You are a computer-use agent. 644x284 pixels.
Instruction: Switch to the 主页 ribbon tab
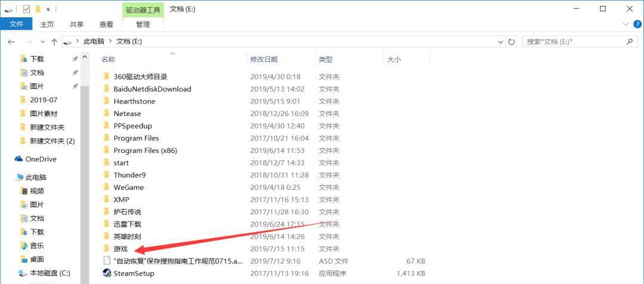[47, 24]
